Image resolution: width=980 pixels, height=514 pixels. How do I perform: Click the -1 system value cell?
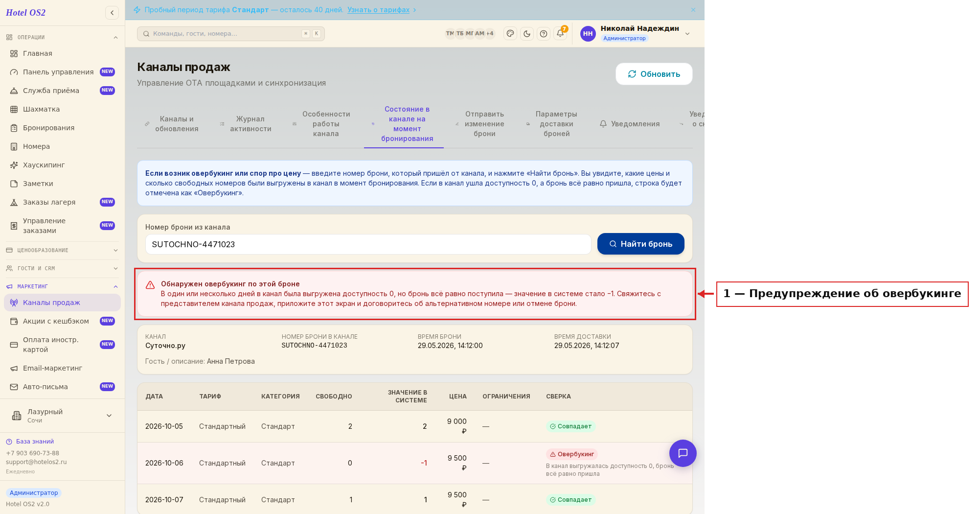click(x=424, y=463)
